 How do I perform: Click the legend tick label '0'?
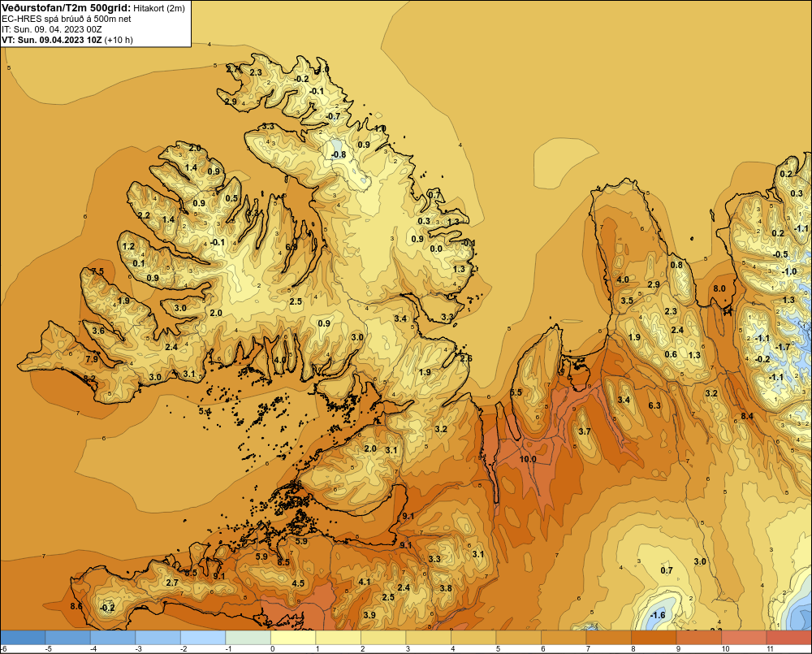(272, 649)
